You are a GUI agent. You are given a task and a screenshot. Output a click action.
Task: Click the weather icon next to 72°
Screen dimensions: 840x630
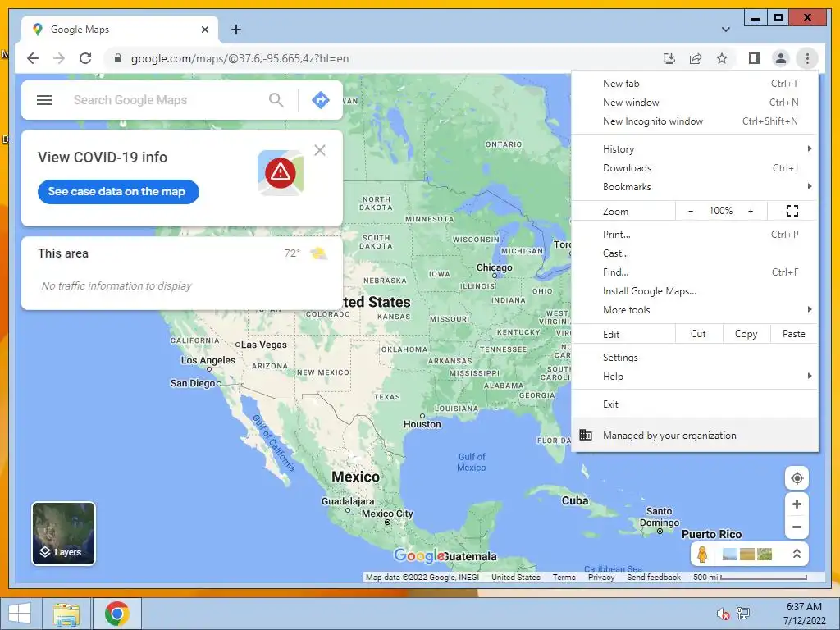point(319,253)
